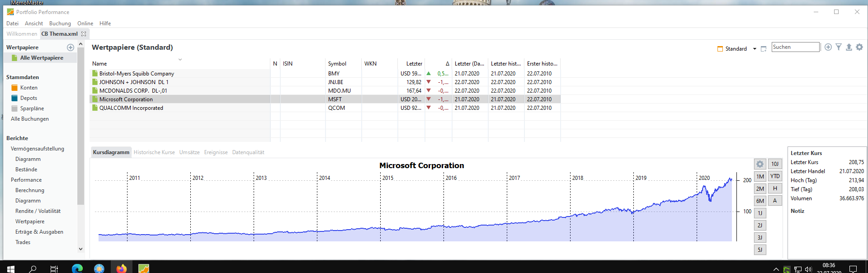Open Bestände in sidebar

coord(26,169)
